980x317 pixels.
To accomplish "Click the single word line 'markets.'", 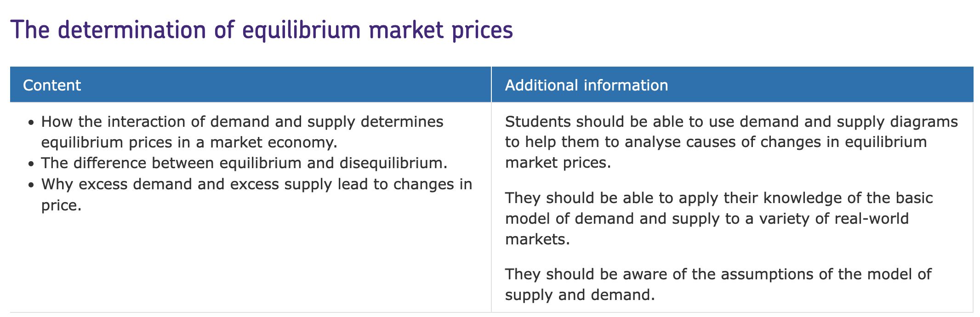I will tap(537, 239).
